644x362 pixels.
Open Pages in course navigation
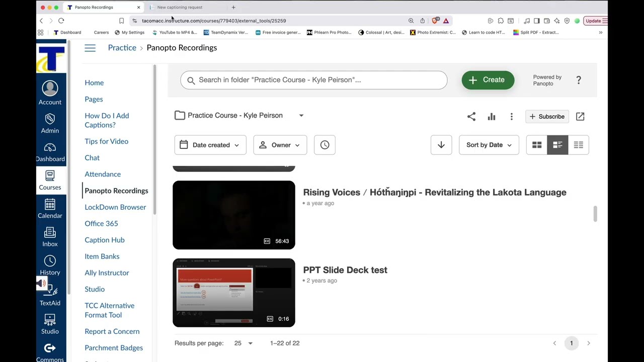click(x=94, y=99)
